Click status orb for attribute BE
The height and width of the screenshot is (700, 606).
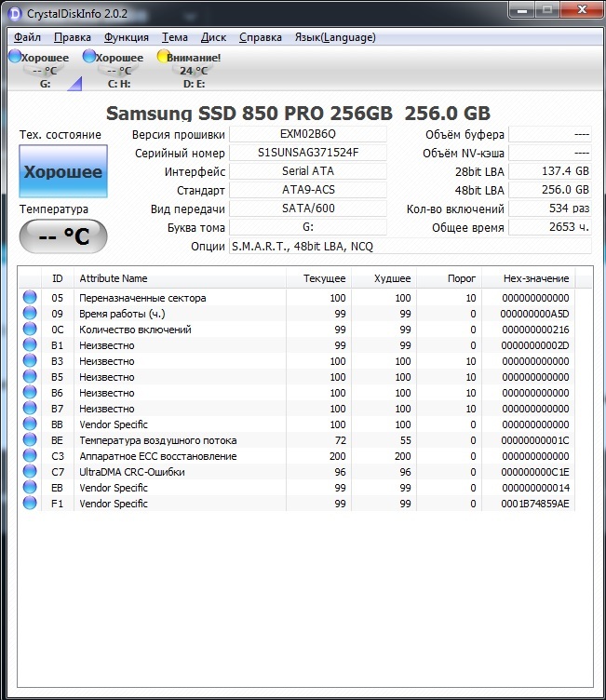click(30, 440)
